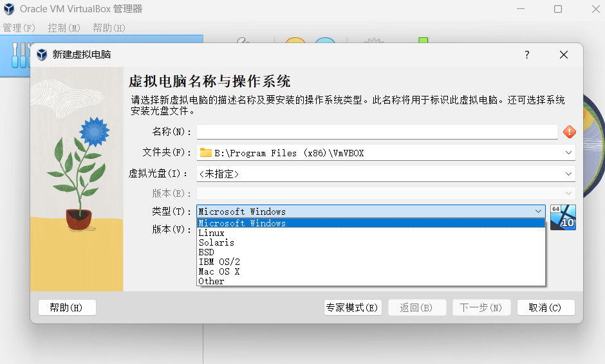Select Microsoft Windows in the type list
605x364 pixels.
click(371, 223)
